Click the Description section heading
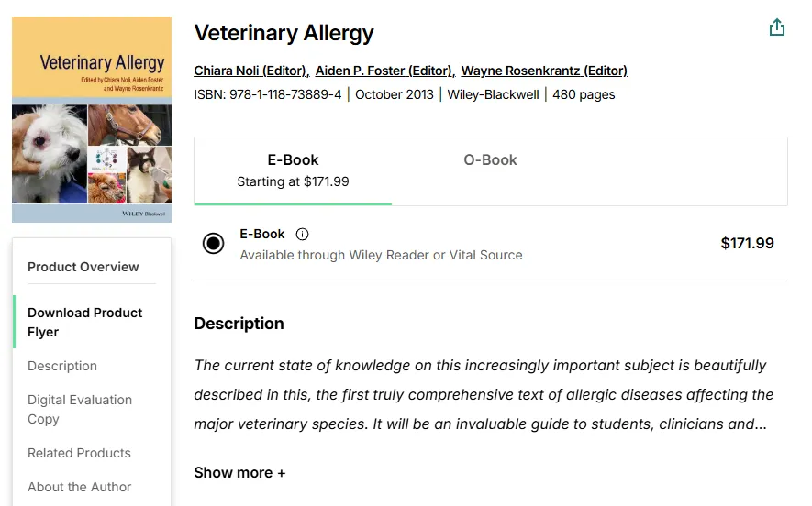 click(x=239, y=324)
